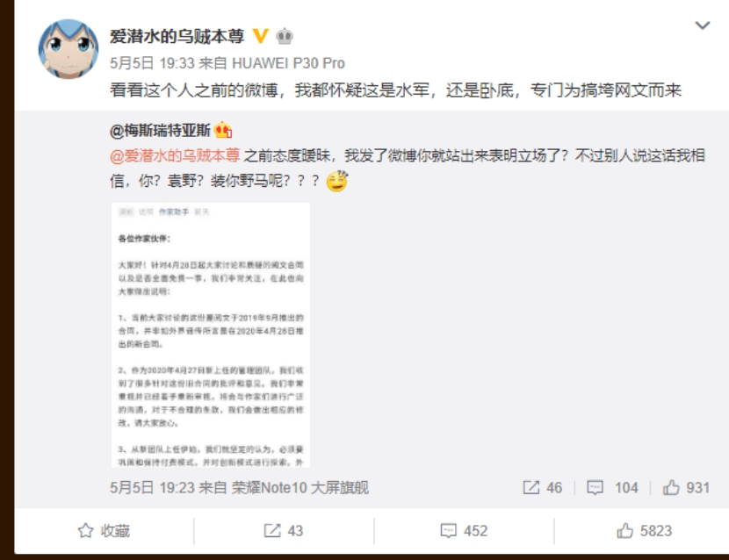Click the repost button showing 43
This screenshot has width=729, height=560.
tap(284, 531)
